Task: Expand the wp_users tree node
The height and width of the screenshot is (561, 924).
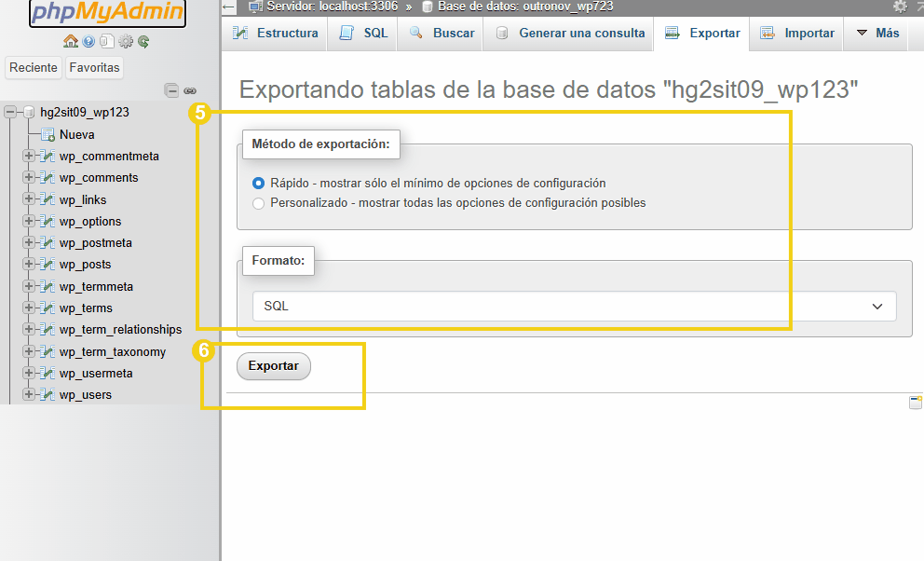Action: (28, 394)
